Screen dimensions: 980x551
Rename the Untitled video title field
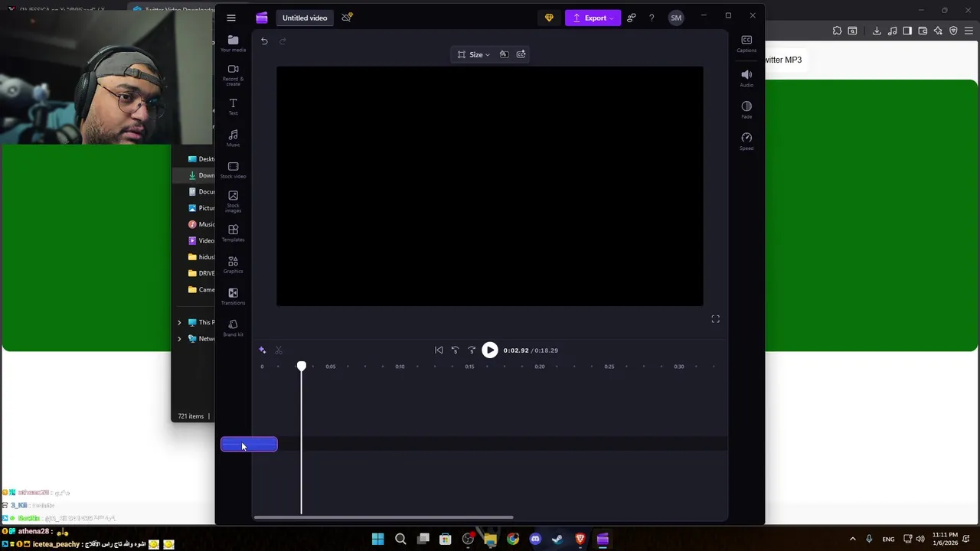(x=305, y=18)
